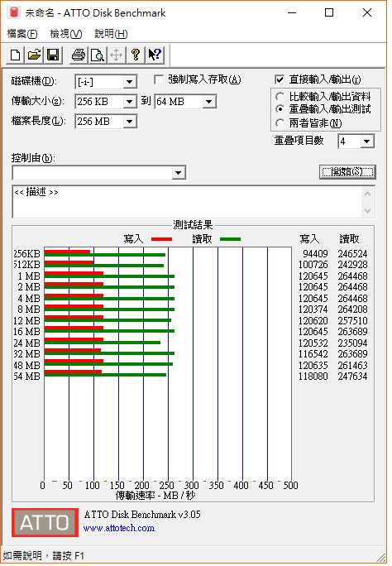392x566 pixels.
Task: Toggle the 直接輸入/輸出 checkbox
Action: click(280, 79)
